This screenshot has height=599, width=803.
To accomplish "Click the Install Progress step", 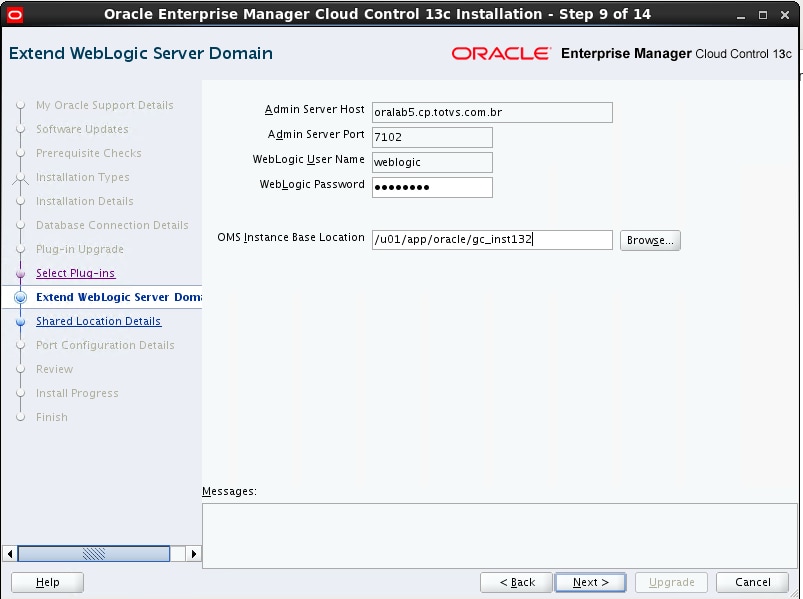I will pos(77,393).
